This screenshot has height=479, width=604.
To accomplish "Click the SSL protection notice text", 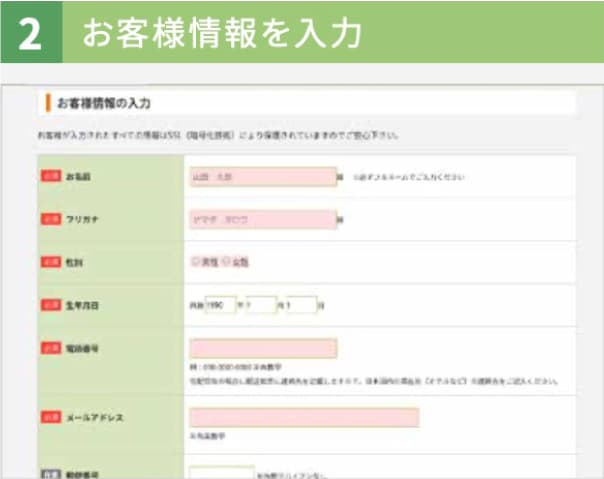I will tap(218, 135).
